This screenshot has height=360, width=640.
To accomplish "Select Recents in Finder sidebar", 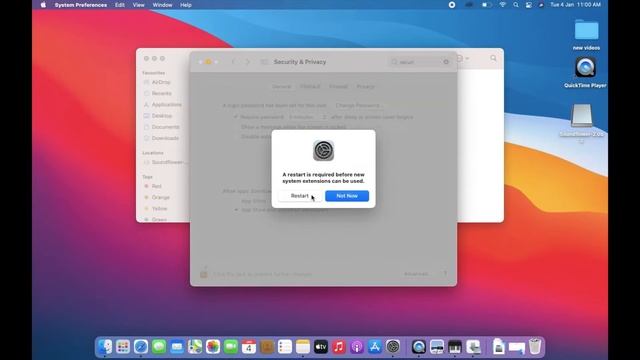I will [x=161, y=93].
